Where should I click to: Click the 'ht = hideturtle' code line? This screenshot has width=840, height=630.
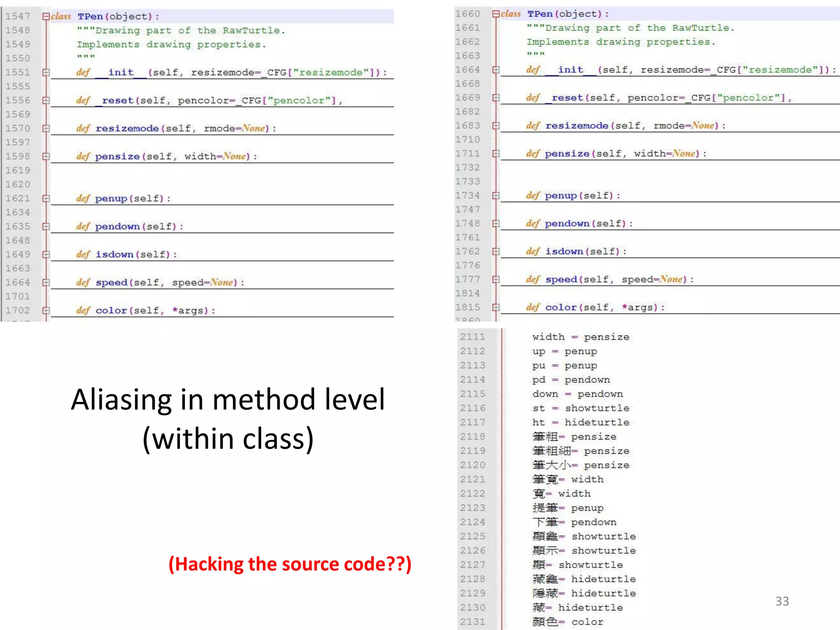tap(581, 422)
